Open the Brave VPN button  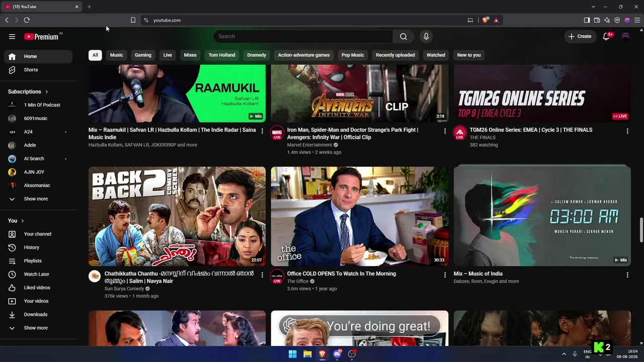[617, 20]
